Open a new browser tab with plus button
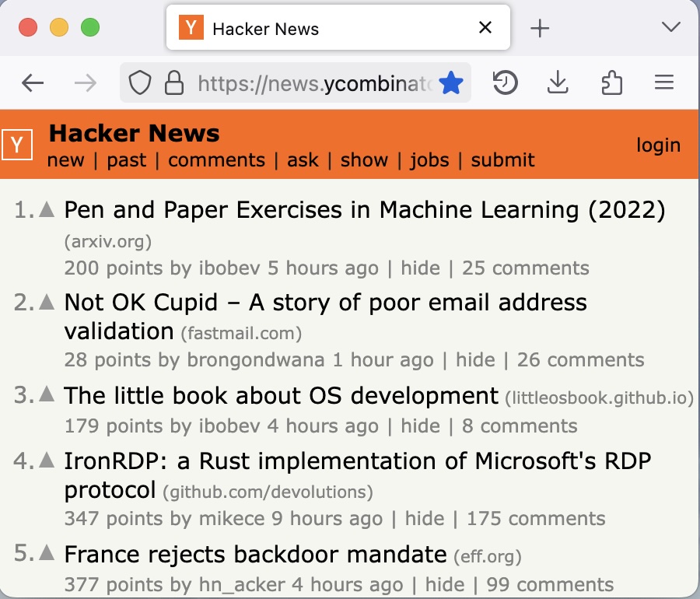The image size is (700, 599). click(539, 26)
